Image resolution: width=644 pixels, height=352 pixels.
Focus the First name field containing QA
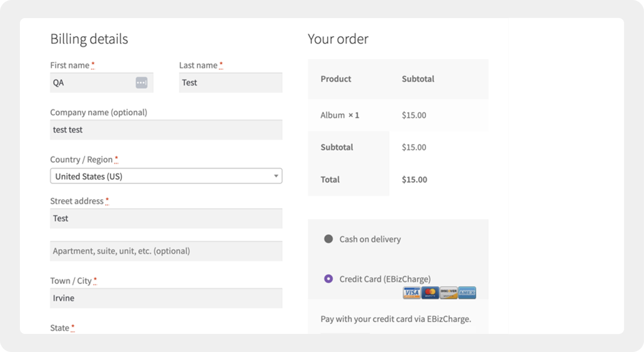pos(102,82)
